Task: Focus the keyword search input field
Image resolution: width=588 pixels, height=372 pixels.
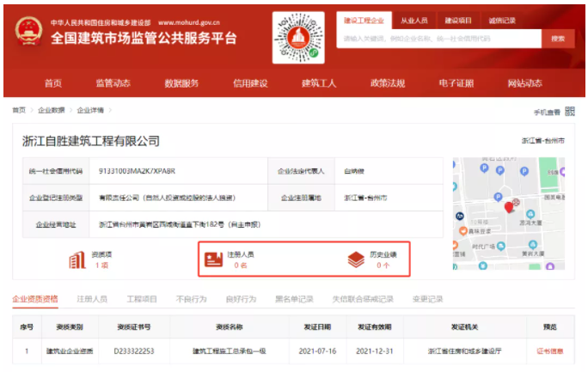Action: click(x=438, y=39)
